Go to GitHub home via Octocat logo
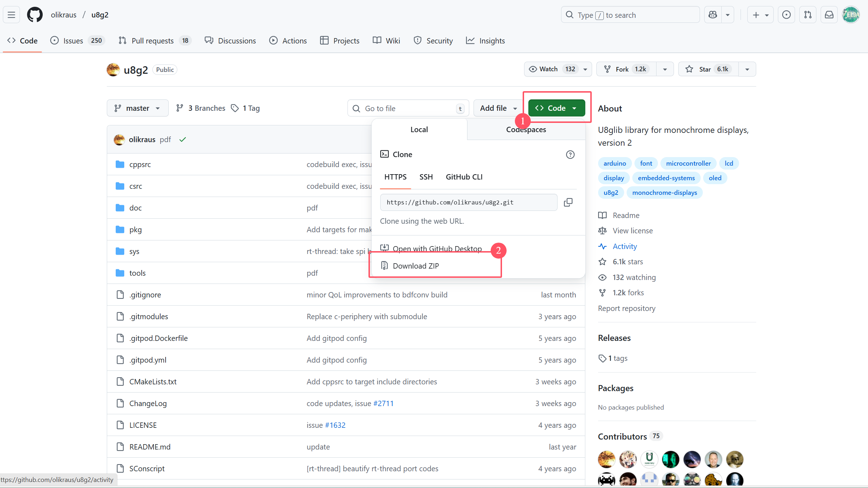This screenshot has width=868, height=488. click(35, 15)
